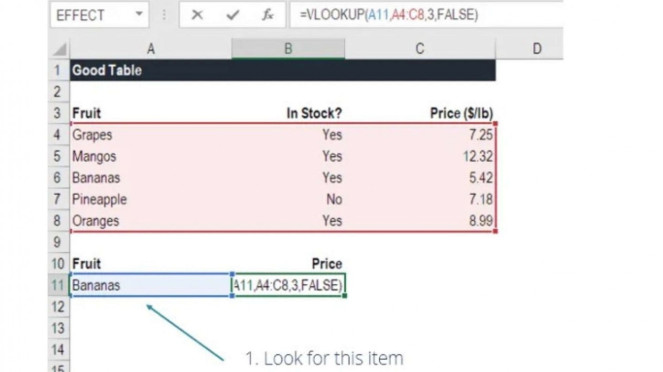Screen dimensions: 663x372
Task: Click the Yes cell for Grapes
Action: [x=288, y=135]
